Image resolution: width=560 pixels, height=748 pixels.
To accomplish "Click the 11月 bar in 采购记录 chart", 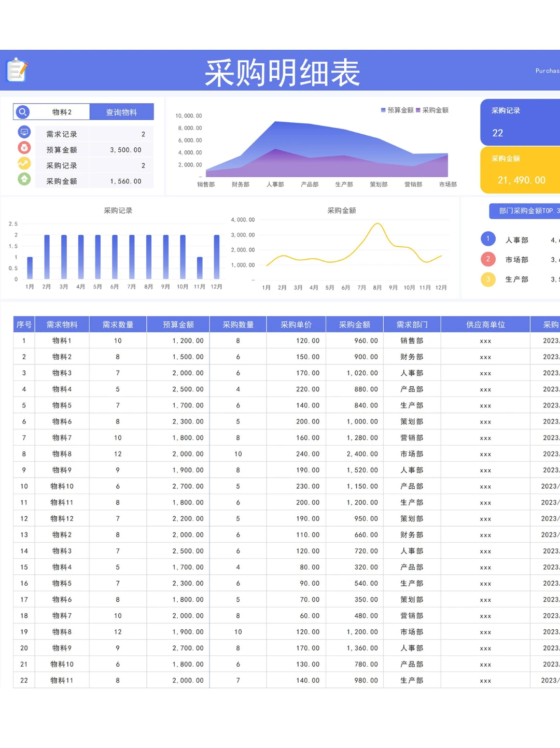I will click(200, 268).
